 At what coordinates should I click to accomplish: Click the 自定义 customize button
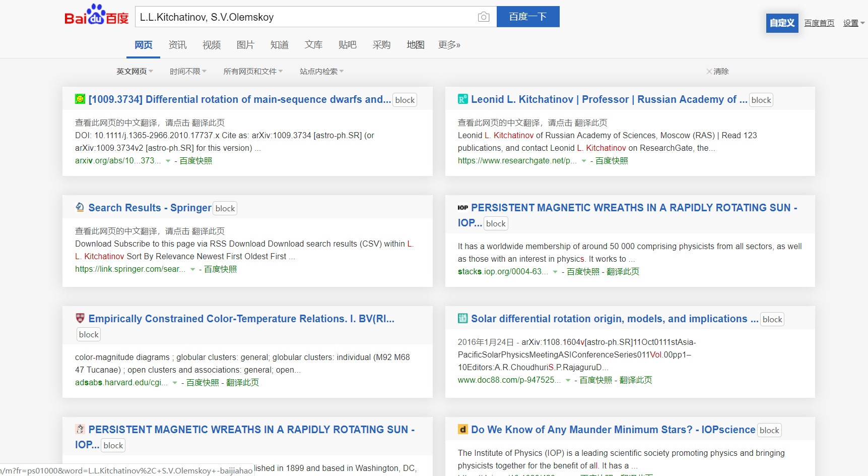tap(782, 23)
